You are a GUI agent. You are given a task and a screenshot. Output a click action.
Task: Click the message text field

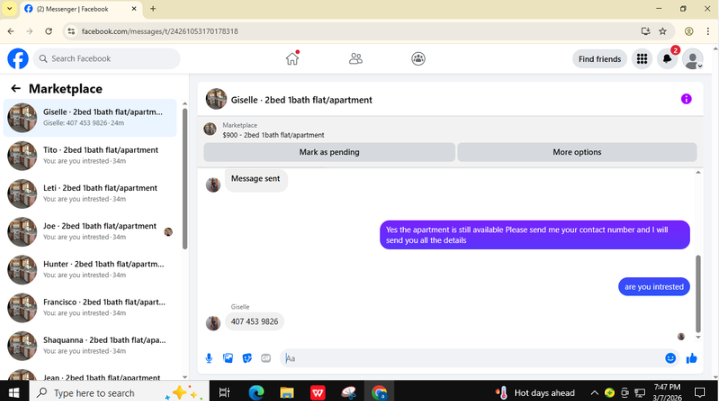click(472, 358)
